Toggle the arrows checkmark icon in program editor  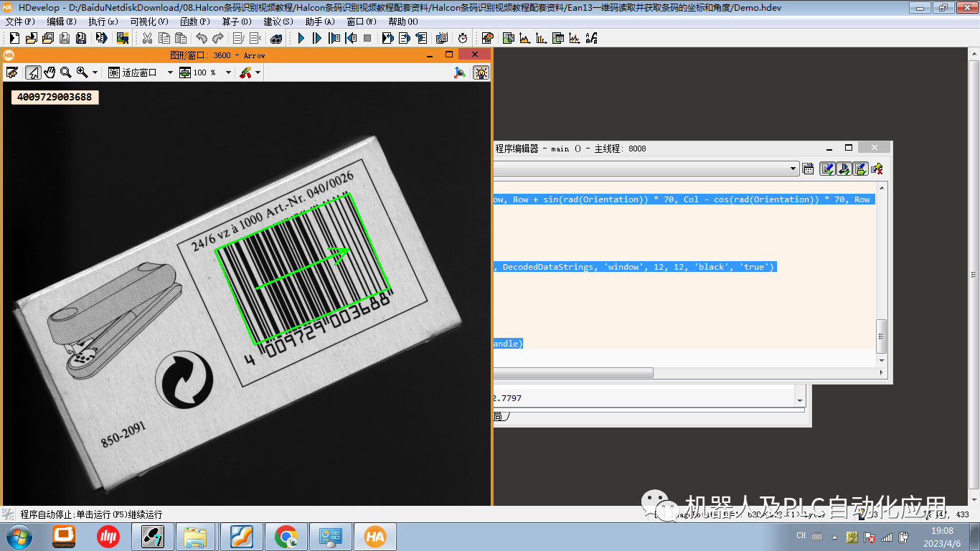point(844,169)
